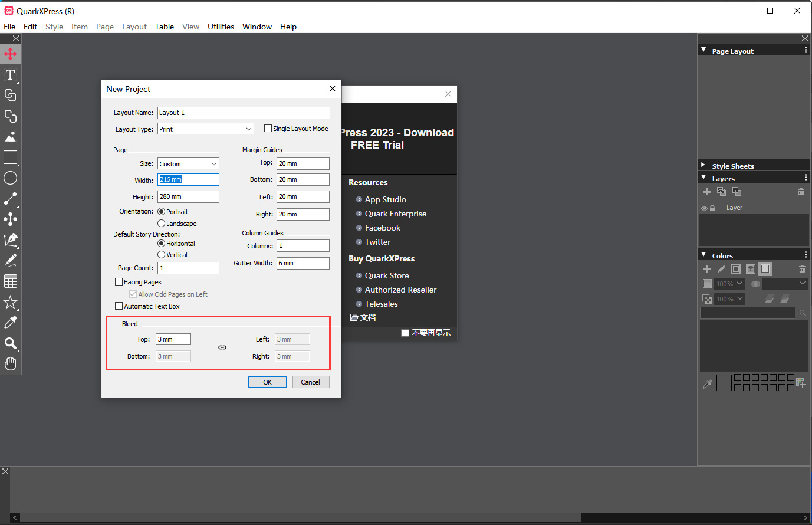Screen dimensions: 812x525
Task: Click the Colors search magnifier icon
Action: tap(803, 313)
